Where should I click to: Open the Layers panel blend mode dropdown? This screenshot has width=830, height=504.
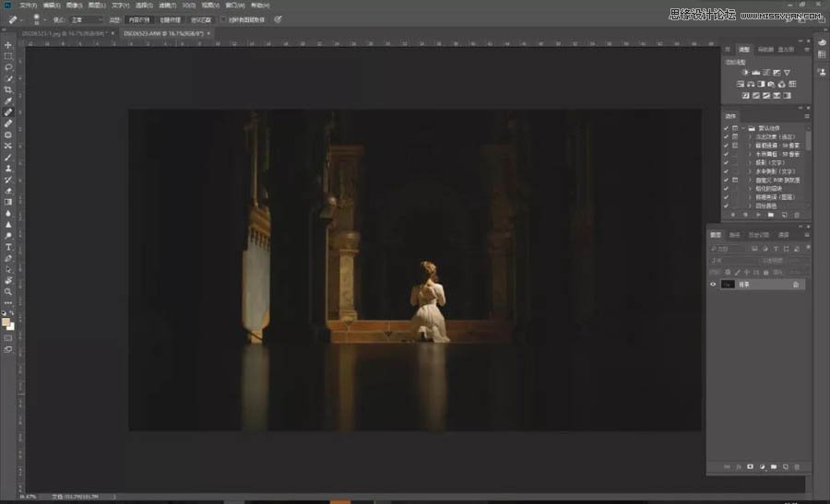tap(734, 261)
